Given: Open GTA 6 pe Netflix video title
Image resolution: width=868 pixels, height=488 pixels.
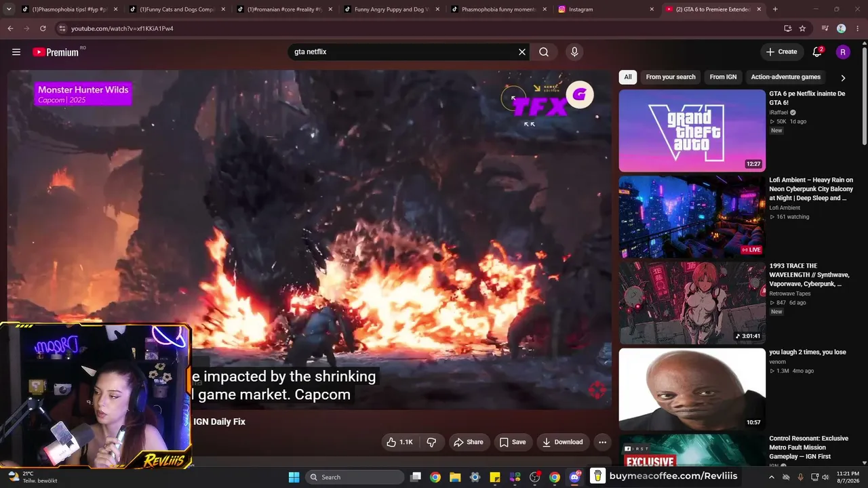Looking at the screenshot, I should (x=807, y=98).
